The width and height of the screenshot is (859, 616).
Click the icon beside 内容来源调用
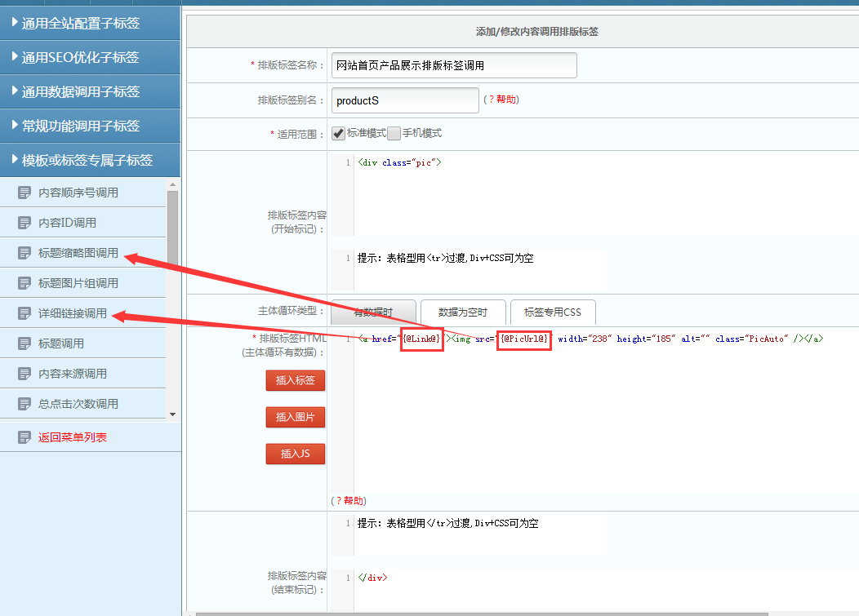point(24,374)
